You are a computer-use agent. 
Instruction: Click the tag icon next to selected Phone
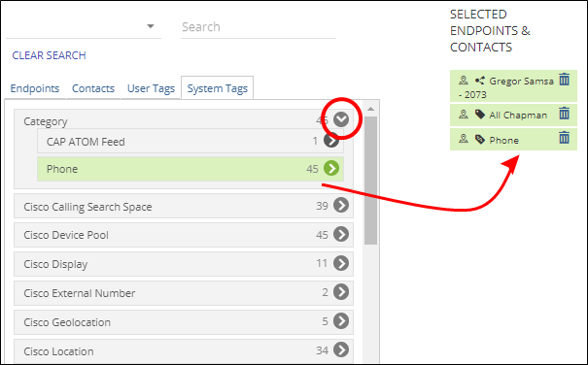[480, 140]
